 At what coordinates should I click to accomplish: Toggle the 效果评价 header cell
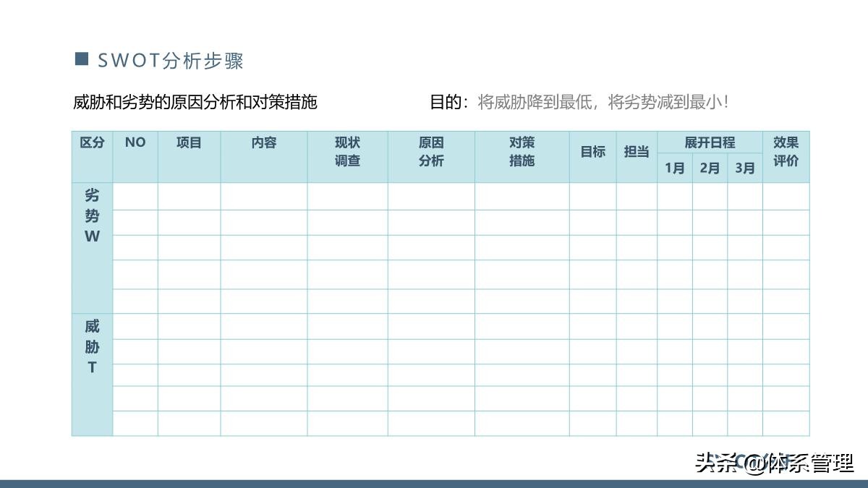786,153
